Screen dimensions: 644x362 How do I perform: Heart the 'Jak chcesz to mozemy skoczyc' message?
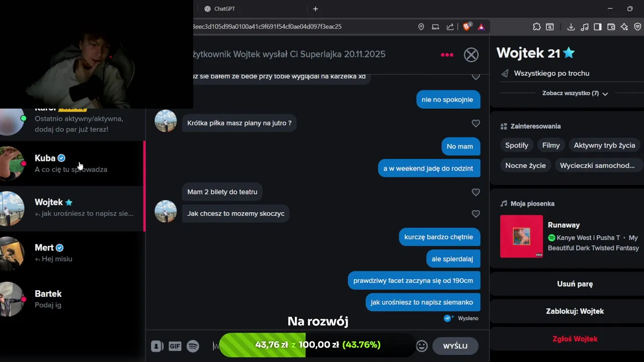coord(475,214)
